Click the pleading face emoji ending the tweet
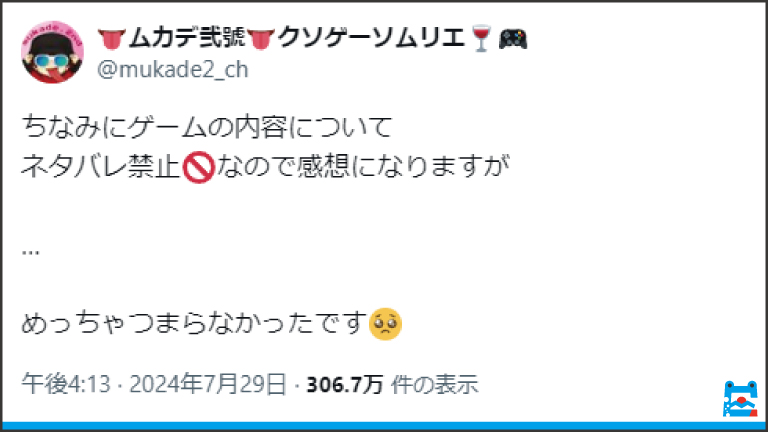The height and width of the screenshot is (432, 768). [x=385, y=324]
